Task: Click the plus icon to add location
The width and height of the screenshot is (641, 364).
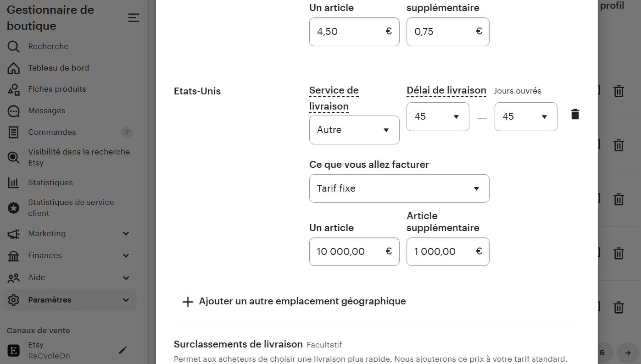Action: click(188, 302)
